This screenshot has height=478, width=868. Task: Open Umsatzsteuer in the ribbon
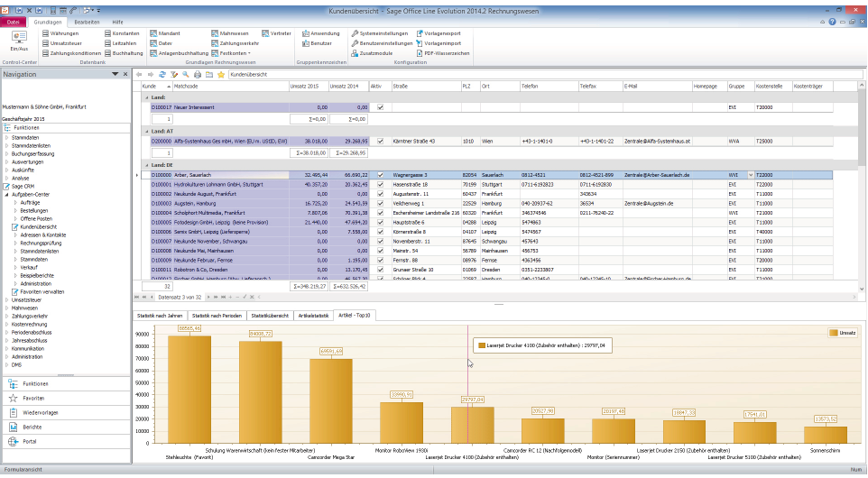click(62, 43)
